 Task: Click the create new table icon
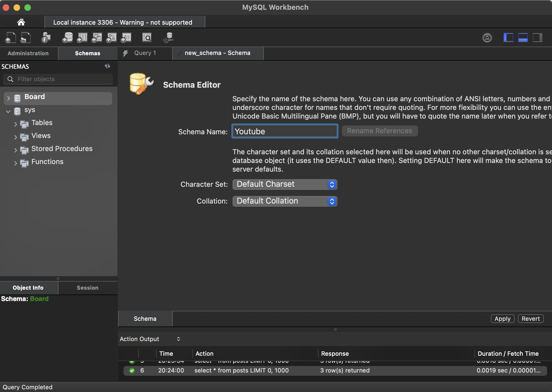coord(82,37)
